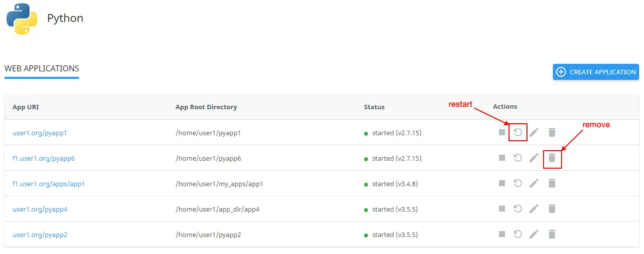The image size is (644, 254).
Task: Restart the user1.org/pyapp4 application
Action: (518, 209)
